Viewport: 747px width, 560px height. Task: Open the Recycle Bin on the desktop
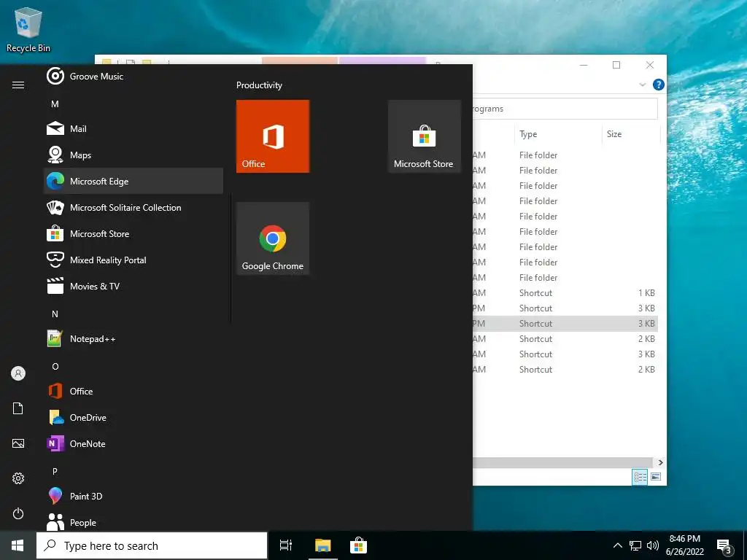(x=28, y=29)
